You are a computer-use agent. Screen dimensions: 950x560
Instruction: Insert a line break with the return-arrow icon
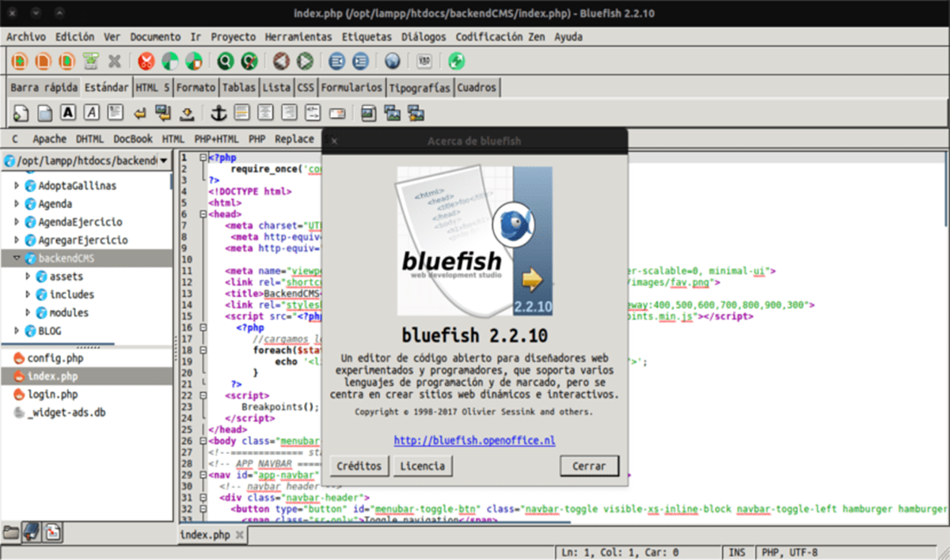[140, 113]
